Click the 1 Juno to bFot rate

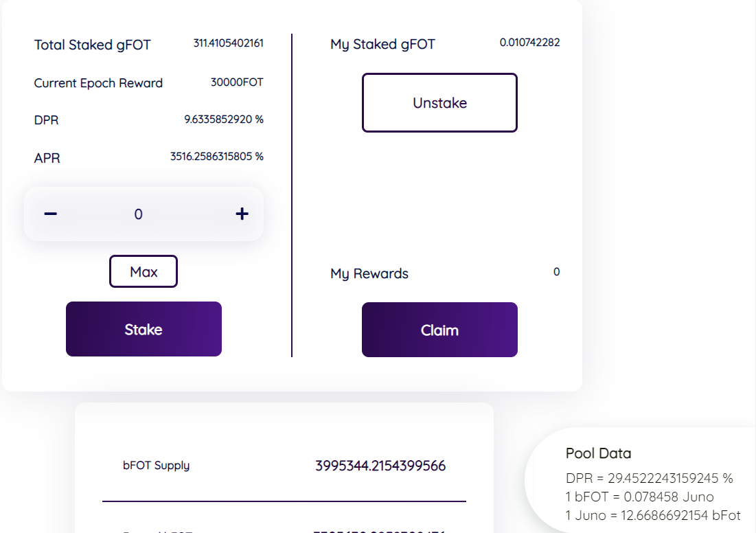[x=653, y=515]
